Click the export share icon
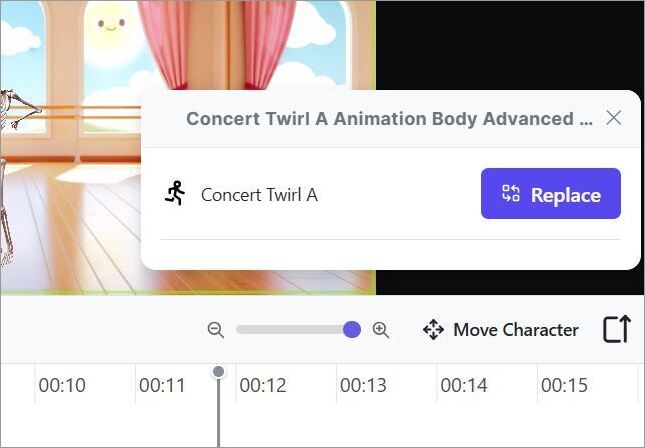The height and width of the screenshot is (448, 645). 617,329
